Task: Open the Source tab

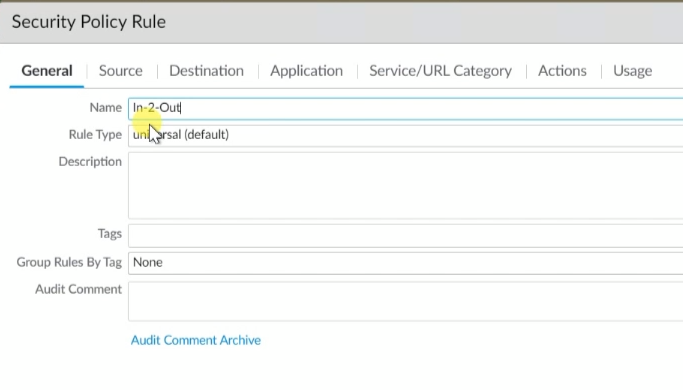Action: [121, 71]
